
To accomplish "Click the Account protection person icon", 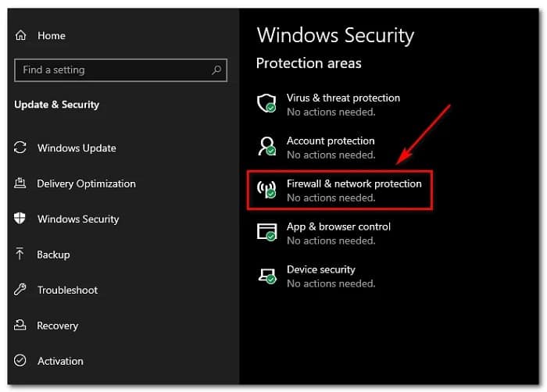I will click(x=266, y=146).
